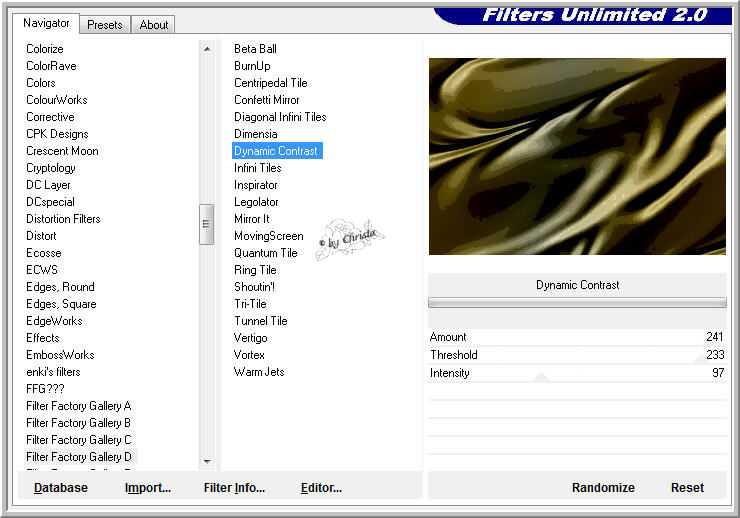The image size is (740, 518).
Task: Open the Editor... button
Action: [321, 487]
